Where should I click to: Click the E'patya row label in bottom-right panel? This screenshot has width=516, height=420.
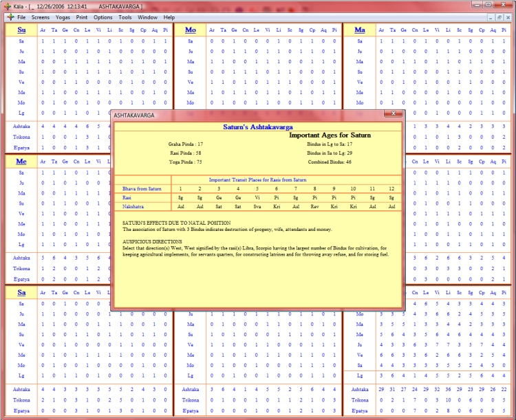(x=360, y=411)
